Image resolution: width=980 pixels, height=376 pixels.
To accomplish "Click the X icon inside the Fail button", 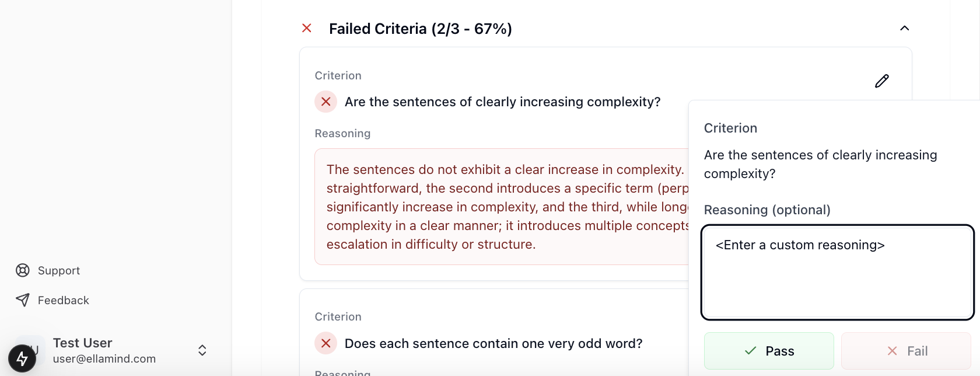I will (x=892, y=351).
